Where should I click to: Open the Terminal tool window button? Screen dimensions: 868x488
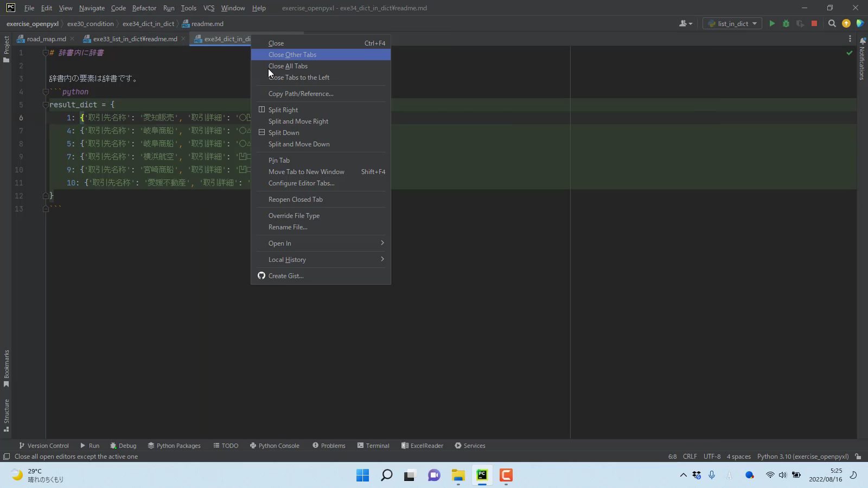373,446
